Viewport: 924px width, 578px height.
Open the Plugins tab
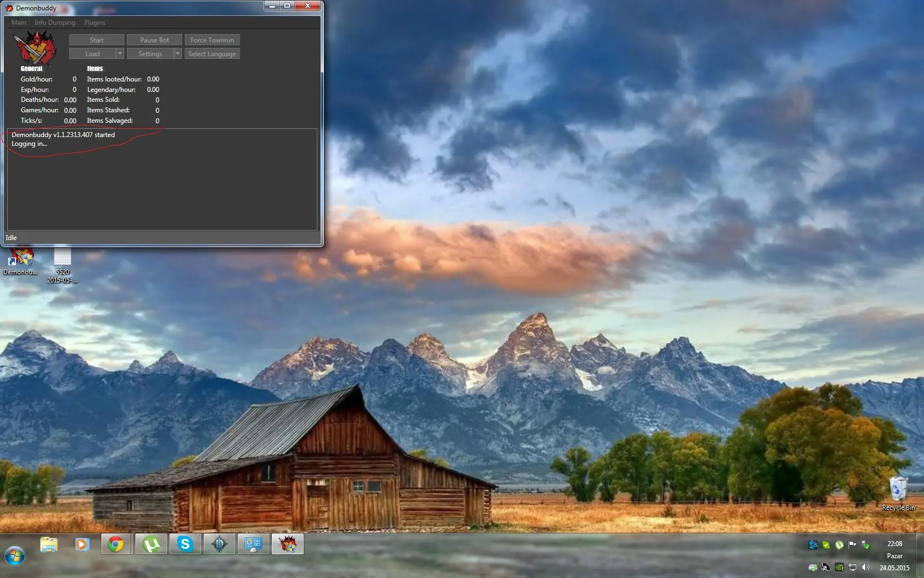click(x=95, y=23)
